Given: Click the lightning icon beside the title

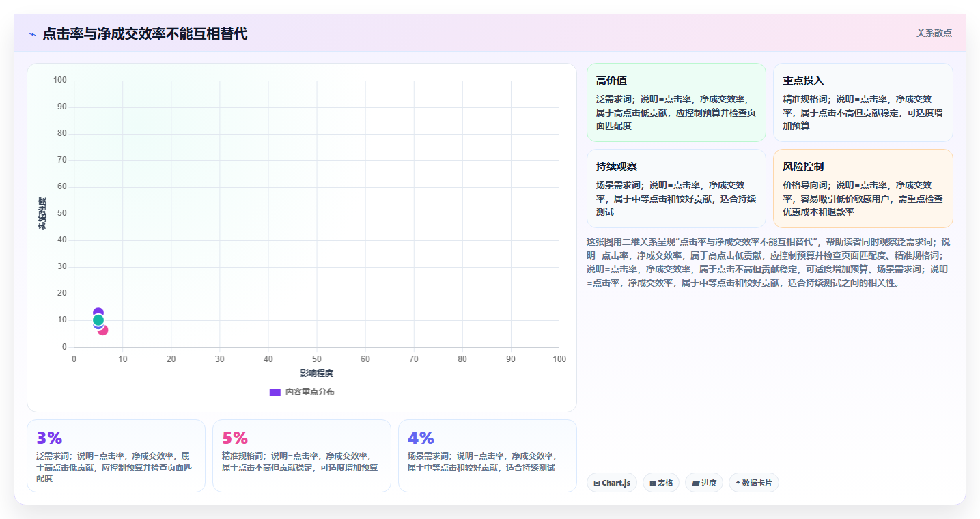Looking at the screenshot, I should coord(32,34).
